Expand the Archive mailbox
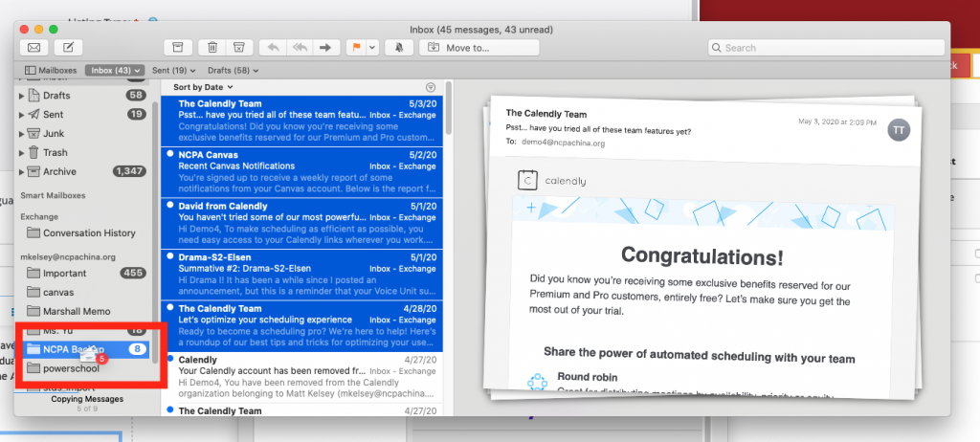 (x=21, y=172)
